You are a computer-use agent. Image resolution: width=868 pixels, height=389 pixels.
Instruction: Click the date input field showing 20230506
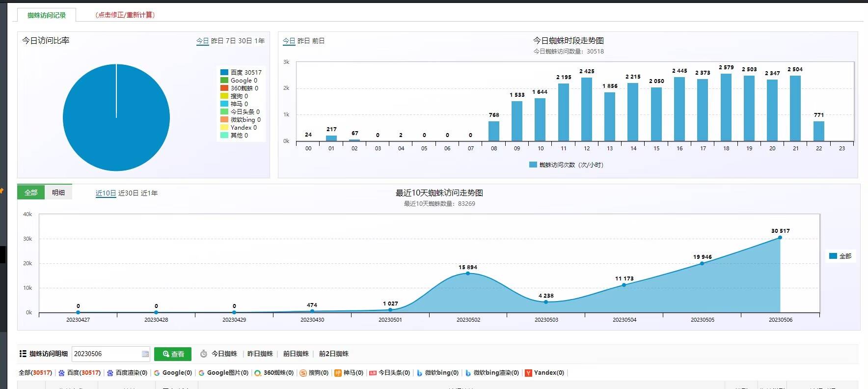[x=107, y=354]
